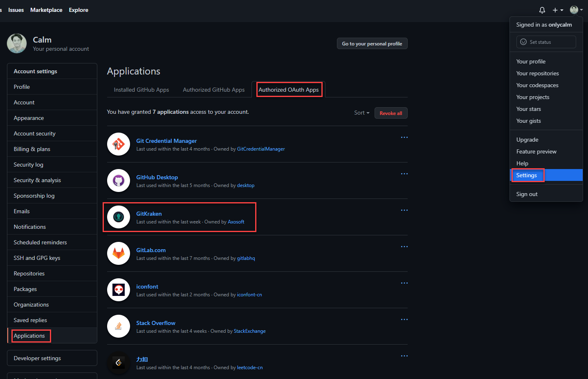Image resolution: width=588 pixels, height=379 pixels.
Task: Select Your repositories in user menu
Action: click(546, 73)
